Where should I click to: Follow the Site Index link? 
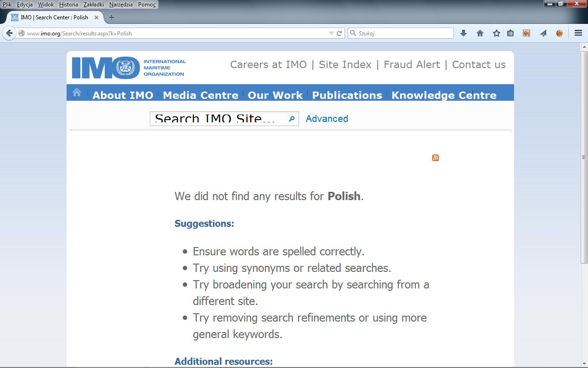pyautogui.click(x=345, y=64)
